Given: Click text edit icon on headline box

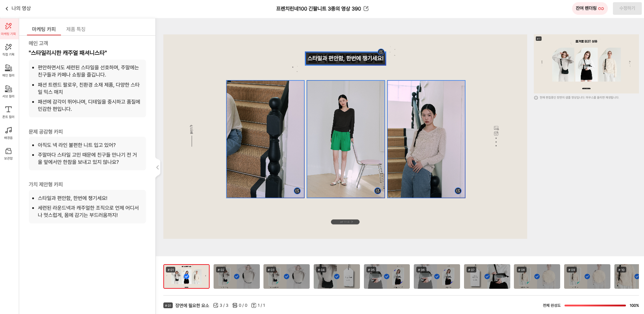Looking at the screenshot, I should pos(381,52).
